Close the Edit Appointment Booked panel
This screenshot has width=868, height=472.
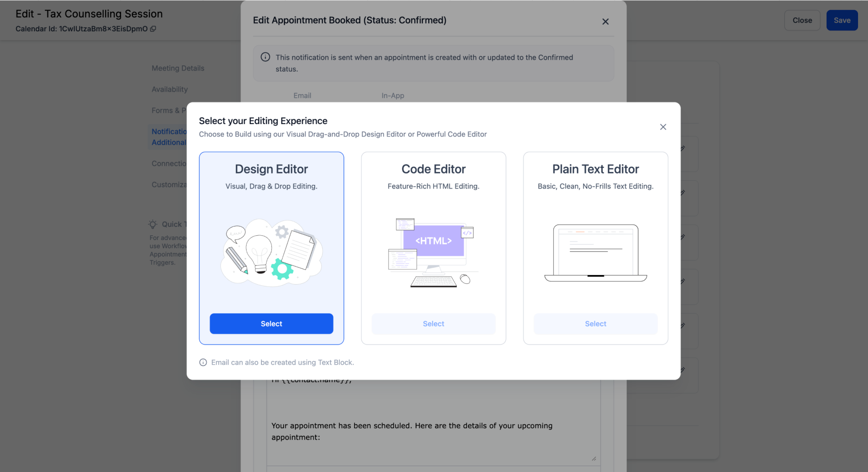tap(605, 22)
